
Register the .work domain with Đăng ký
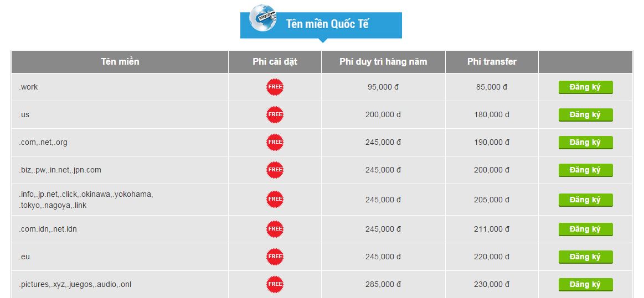(x=585, y=87)
